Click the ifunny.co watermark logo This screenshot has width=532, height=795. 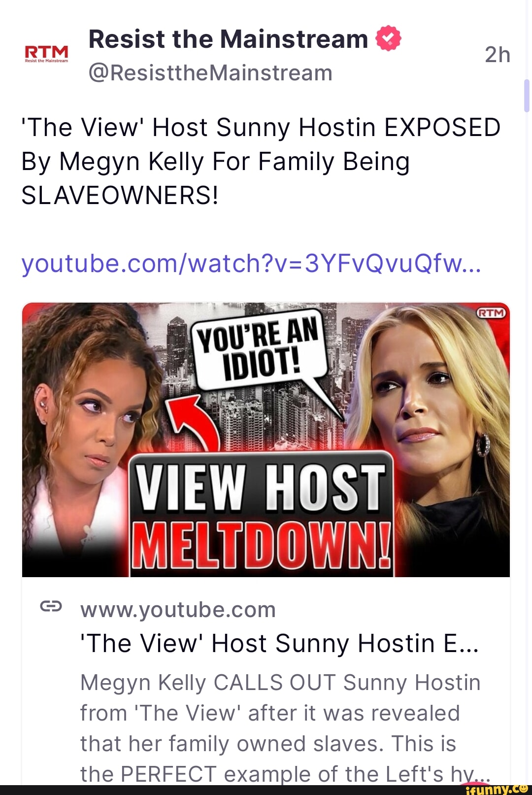[497, 789]
